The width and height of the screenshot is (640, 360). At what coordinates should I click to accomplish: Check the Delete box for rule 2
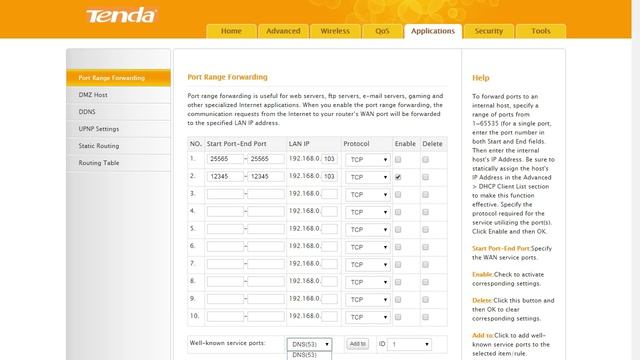pos(426,177)
